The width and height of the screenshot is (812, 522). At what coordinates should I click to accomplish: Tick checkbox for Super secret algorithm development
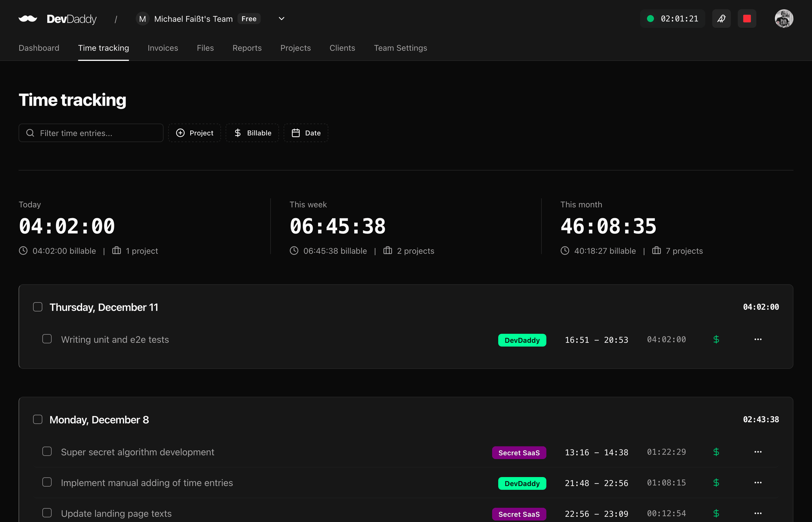47,451
